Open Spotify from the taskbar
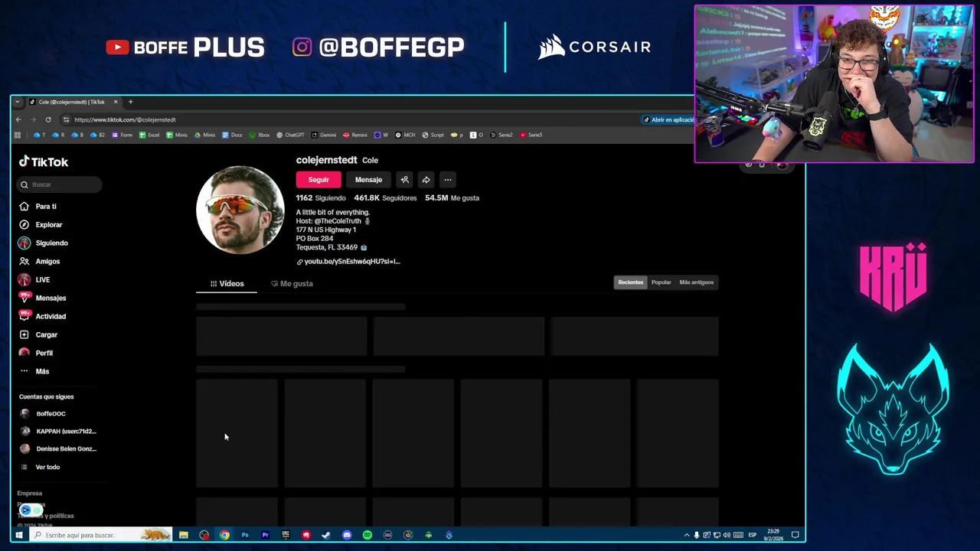Image resolution: width=980 pixels, height=551 pixels. point(367,535)
